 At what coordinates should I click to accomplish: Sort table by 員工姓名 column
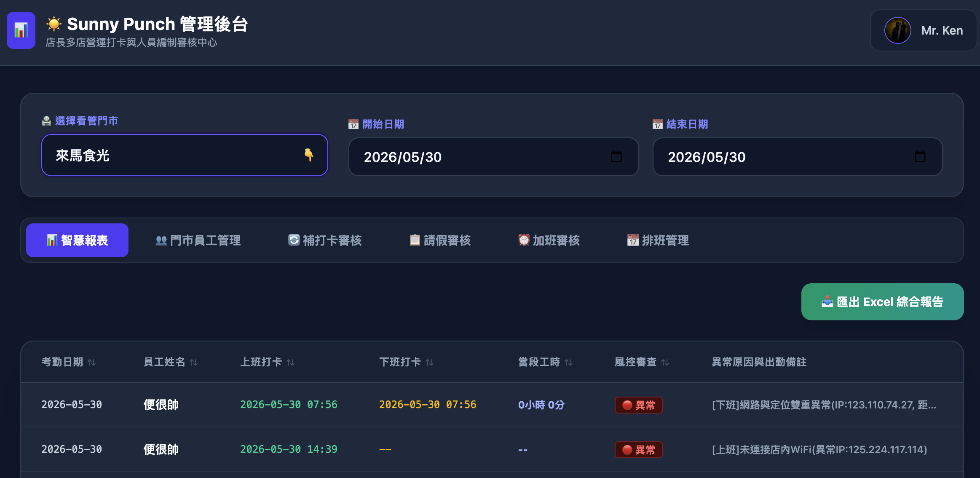pyautogui.click(x=171, y=362)
